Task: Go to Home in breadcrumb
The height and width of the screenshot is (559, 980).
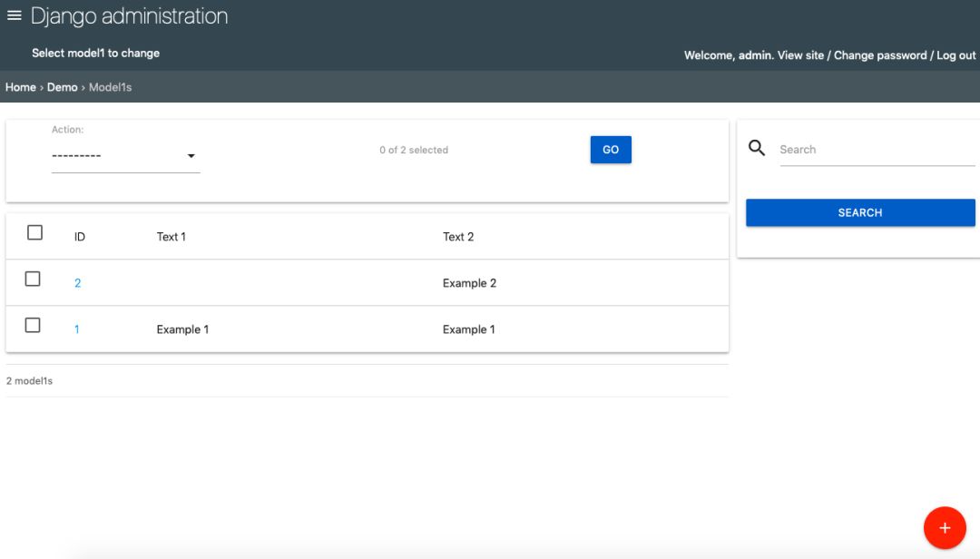Action: (x=21, y=87)
